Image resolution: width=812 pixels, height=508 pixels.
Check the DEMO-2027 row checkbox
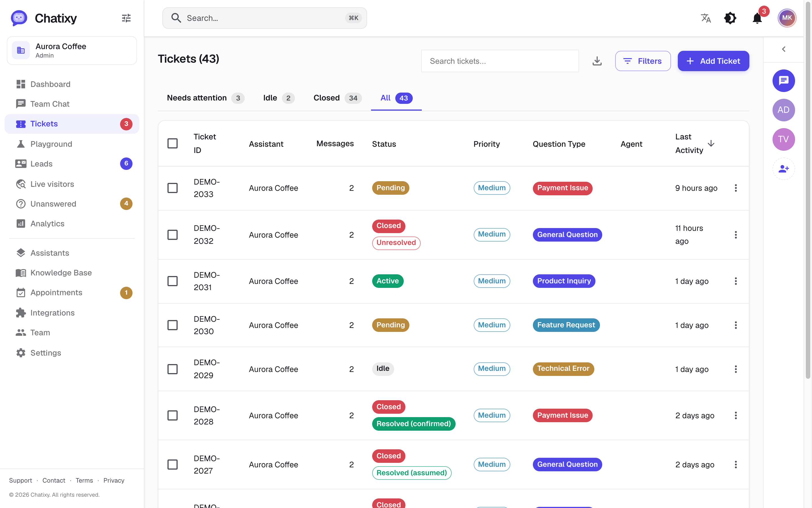tap(173, 465)
